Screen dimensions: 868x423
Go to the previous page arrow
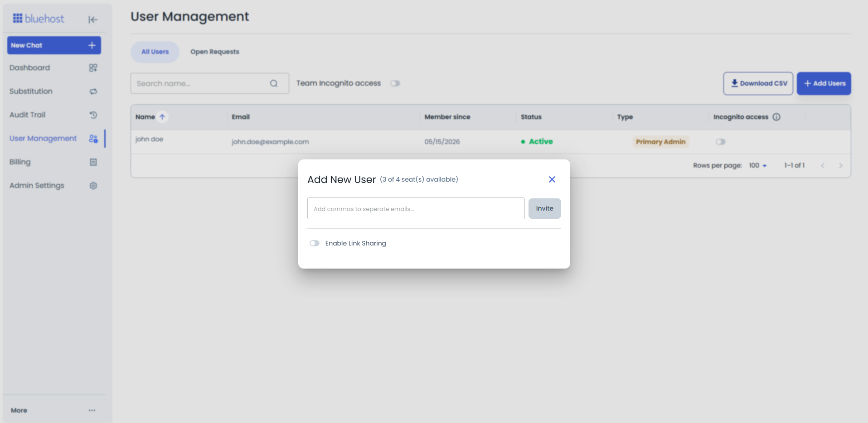[823, 166]
